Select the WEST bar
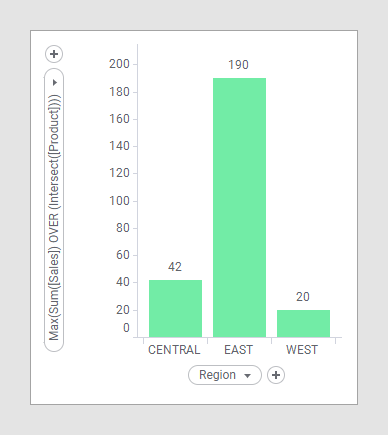The image size is (388, 435). coord(303,324)
